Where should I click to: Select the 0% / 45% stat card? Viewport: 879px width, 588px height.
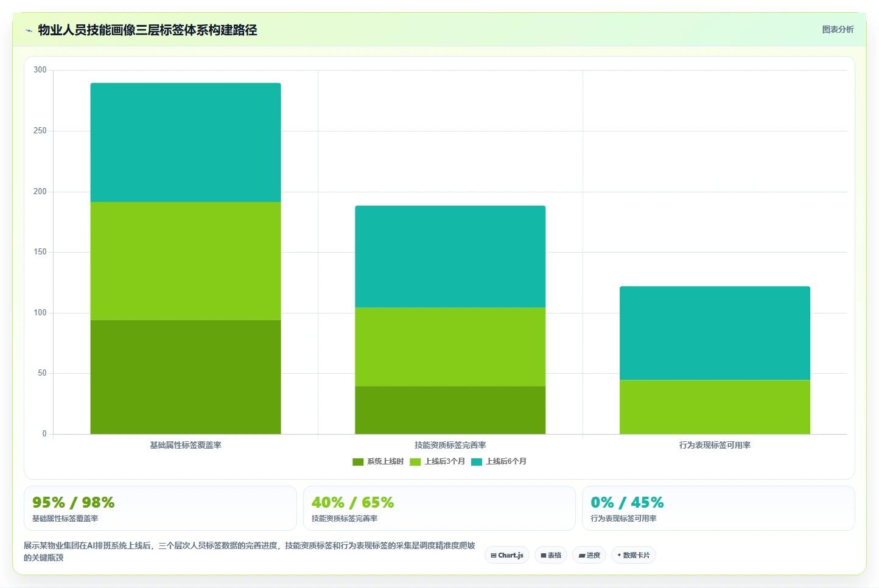[718, 508]
